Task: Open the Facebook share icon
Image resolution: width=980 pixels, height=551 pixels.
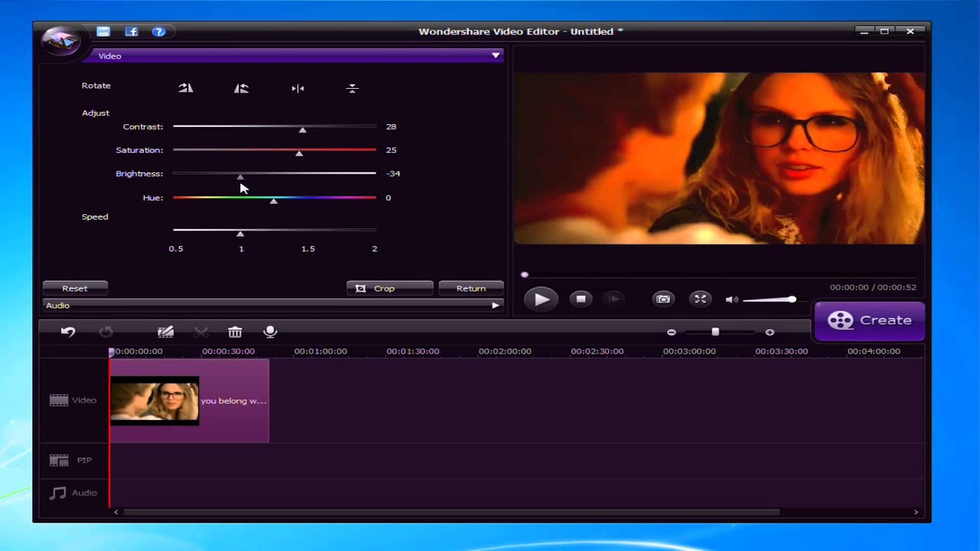Action: coord(131,31)
